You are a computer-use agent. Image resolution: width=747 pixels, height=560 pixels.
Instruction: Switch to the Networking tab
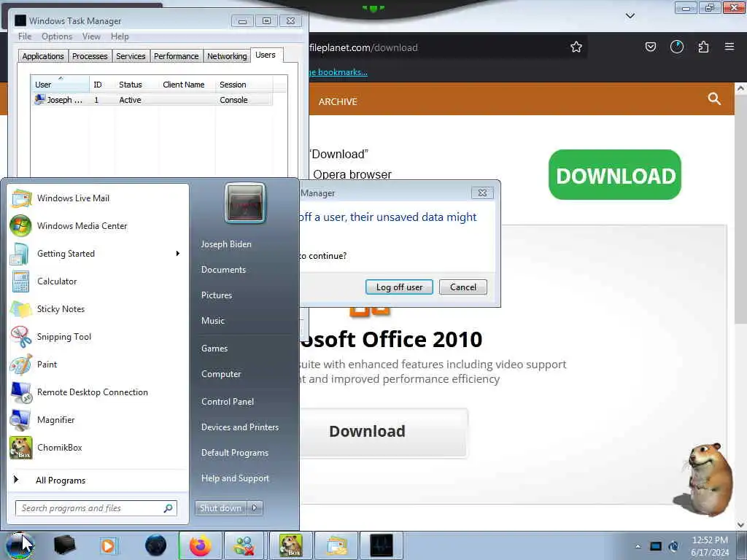click(227, 56)
